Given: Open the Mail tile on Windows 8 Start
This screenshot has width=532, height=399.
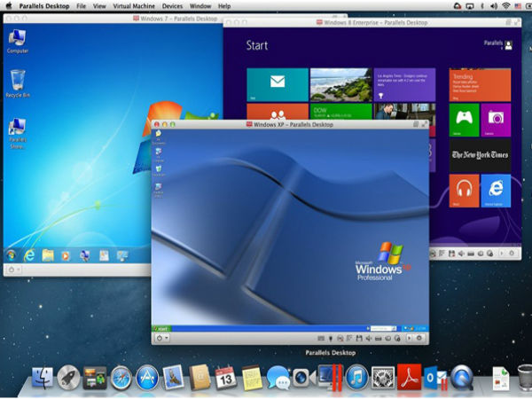Looking at the screenshot, I should tap(278, 84).
